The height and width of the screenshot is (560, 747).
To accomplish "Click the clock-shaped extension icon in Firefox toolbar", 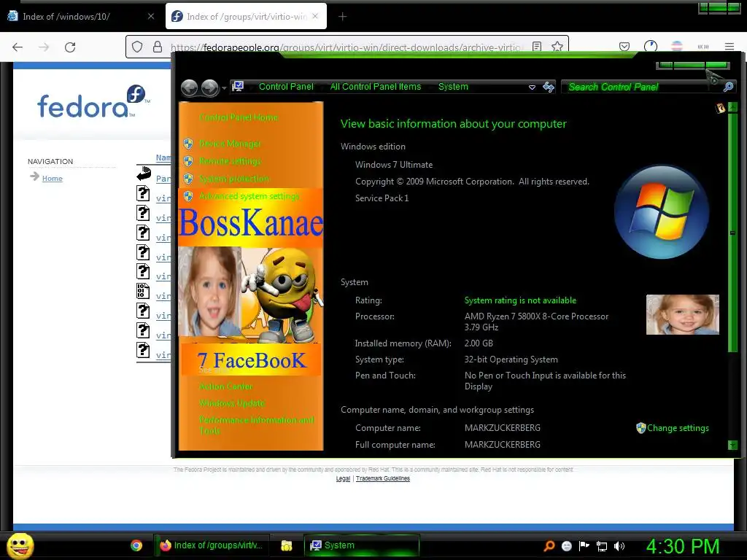I will coord(651,46).
